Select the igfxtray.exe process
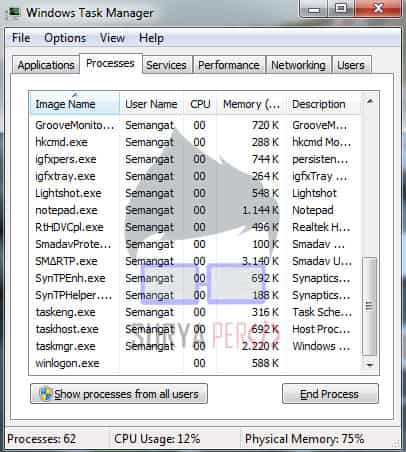This screenshot has height=452, width=406. click(194, 176)
